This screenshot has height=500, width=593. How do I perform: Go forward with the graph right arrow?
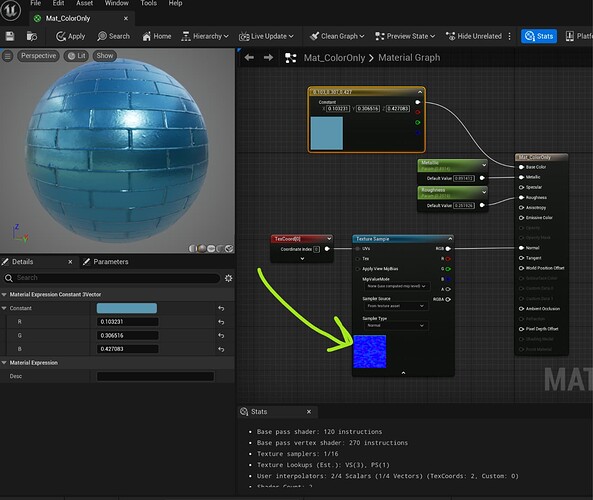tap(268, 57)
